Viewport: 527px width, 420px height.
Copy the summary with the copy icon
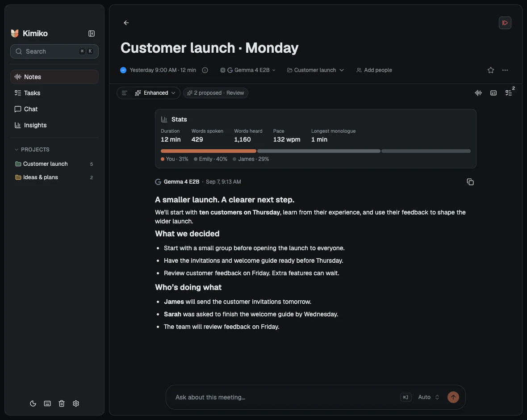[x=470, y=182]
